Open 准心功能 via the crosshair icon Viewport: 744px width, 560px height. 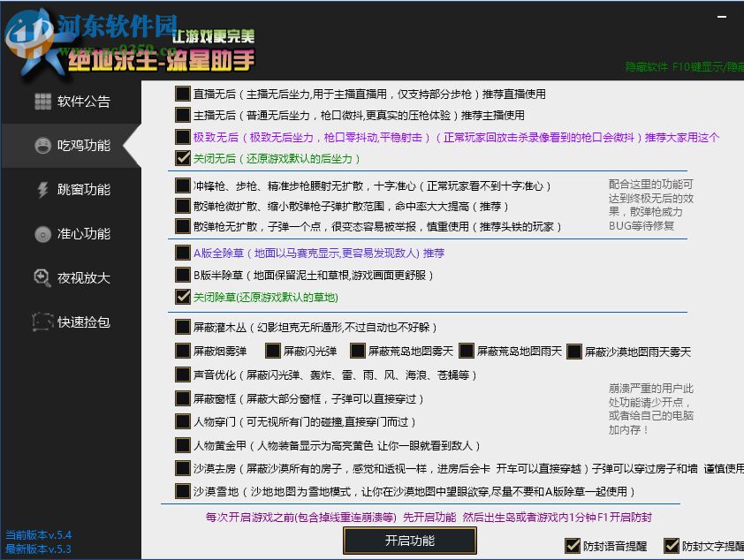[x=42, y=234]
